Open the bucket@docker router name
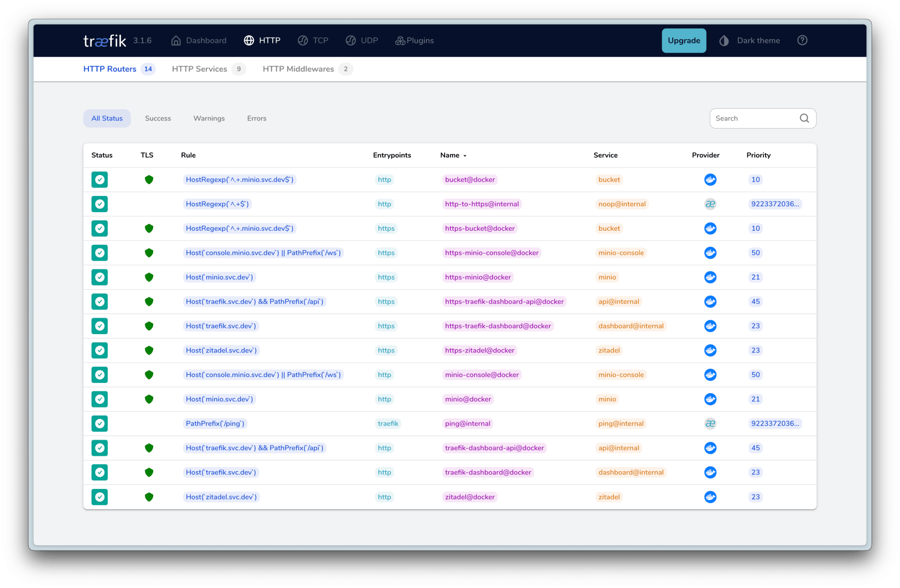Screen dimensions: 900x588 click(x=470, y=179)
